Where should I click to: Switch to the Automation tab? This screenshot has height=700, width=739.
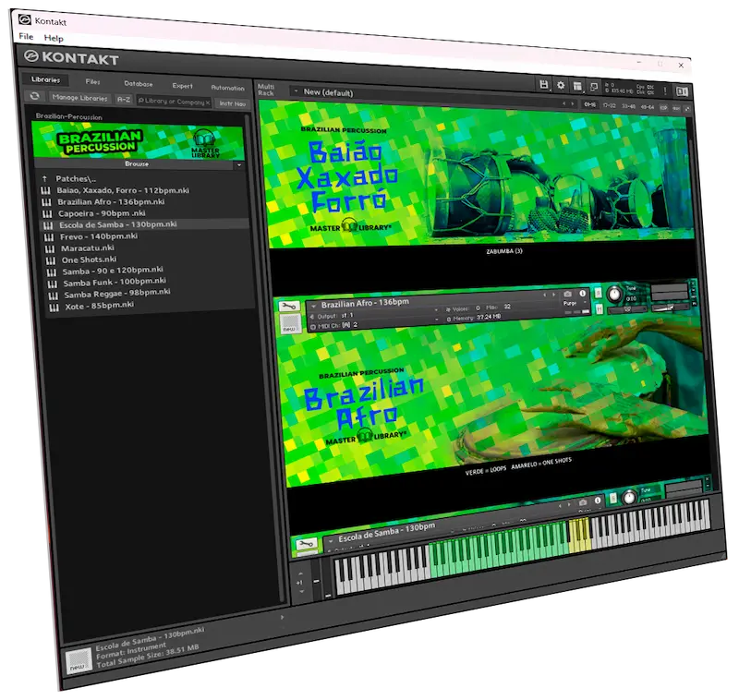227,88
